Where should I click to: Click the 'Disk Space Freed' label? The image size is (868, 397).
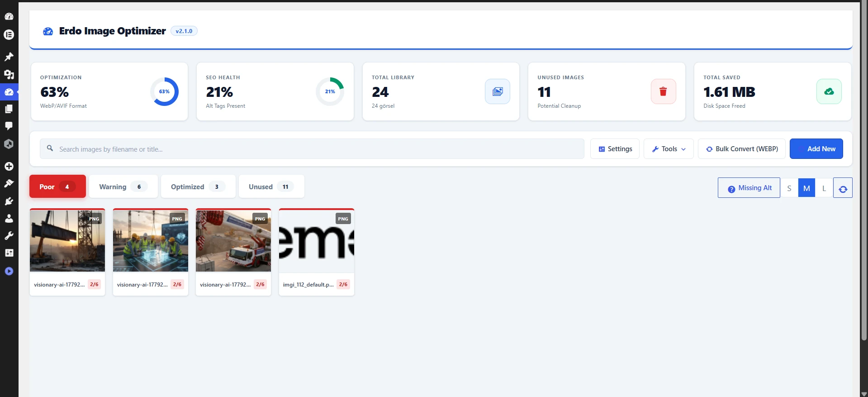724,106
